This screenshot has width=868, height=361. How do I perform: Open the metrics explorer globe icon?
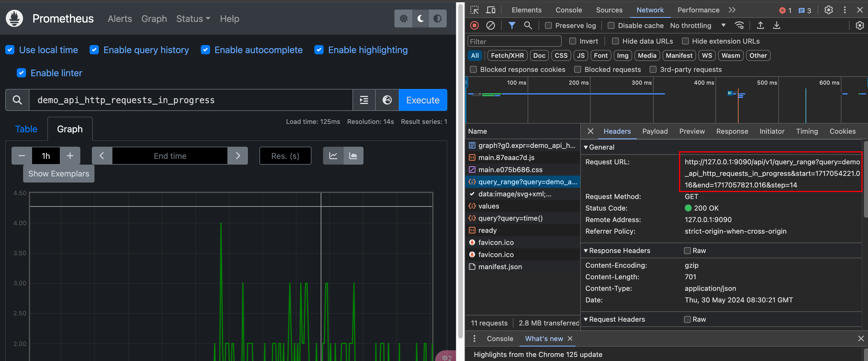pos(387,100)
